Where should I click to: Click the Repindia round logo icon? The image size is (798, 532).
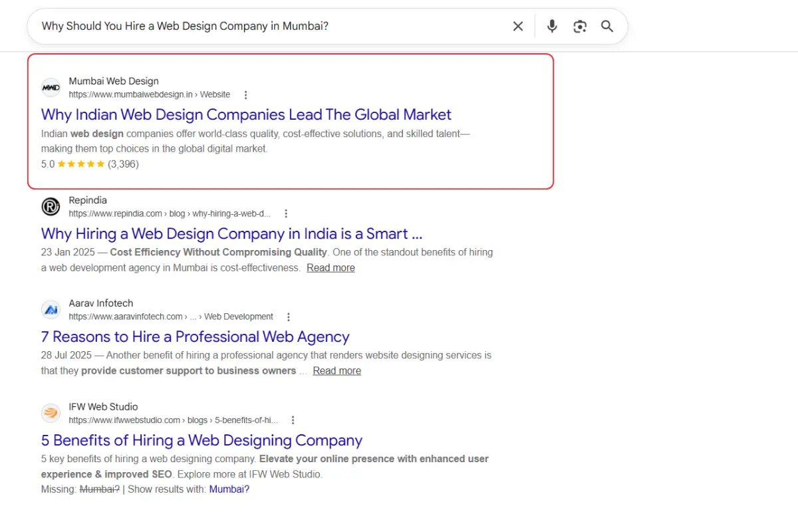51,207
